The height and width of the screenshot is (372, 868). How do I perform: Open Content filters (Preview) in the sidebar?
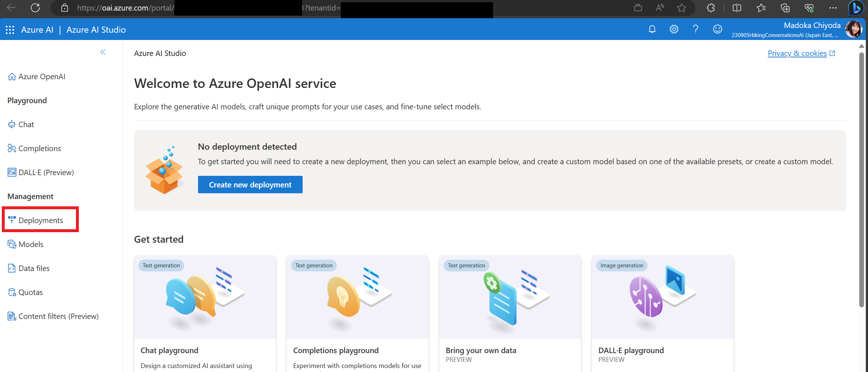(59, 316)
